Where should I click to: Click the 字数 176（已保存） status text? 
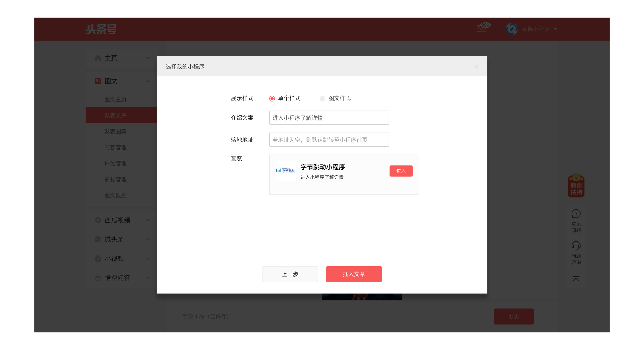click(205, 317)
